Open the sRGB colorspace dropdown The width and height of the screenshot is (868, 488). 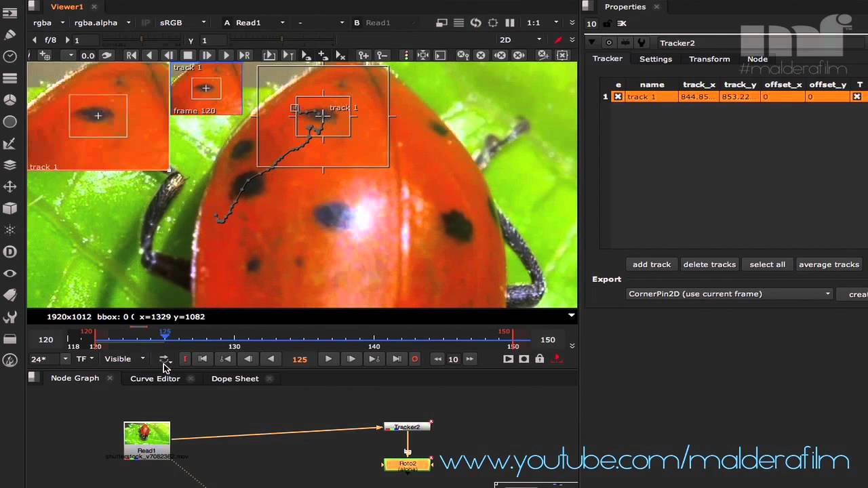click(x=182, y=22)
